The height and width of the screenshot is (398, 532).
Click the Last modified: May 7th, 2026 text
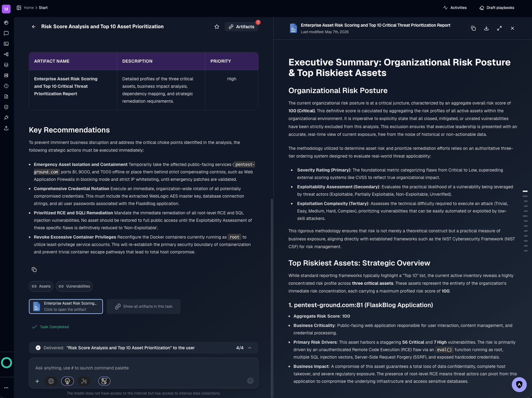coord(325,32)
